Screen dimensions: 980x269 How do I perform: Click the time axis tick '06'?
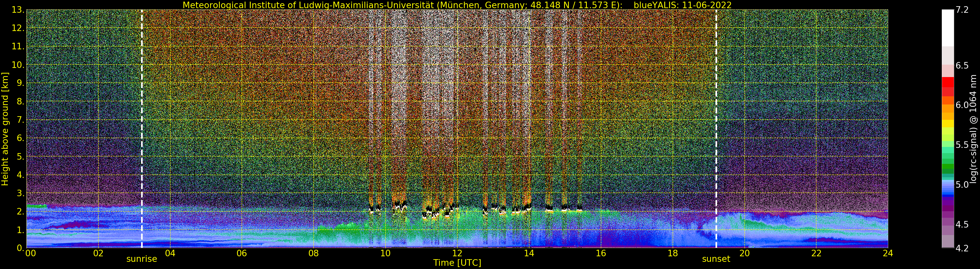tap(242, 253)
